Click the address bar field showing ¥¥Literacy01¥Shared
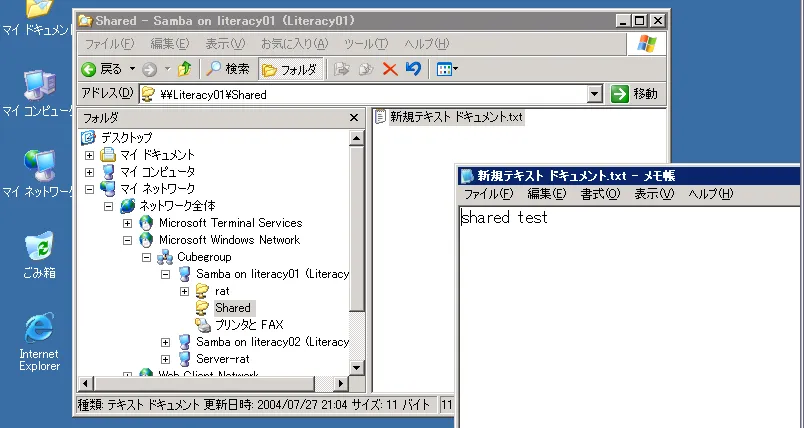 pos(364,94)
